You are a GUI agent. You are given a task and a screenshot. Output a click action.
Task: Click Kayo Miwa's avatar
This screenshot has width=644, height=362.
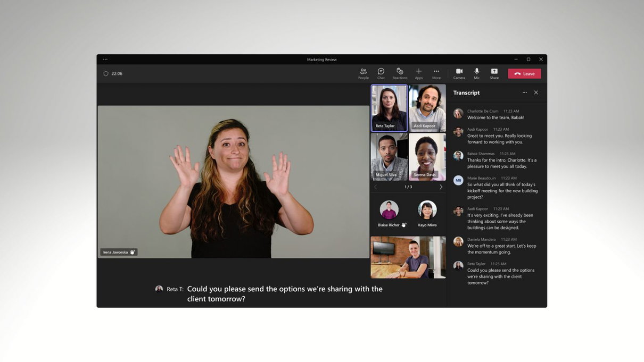click(427, 210)
